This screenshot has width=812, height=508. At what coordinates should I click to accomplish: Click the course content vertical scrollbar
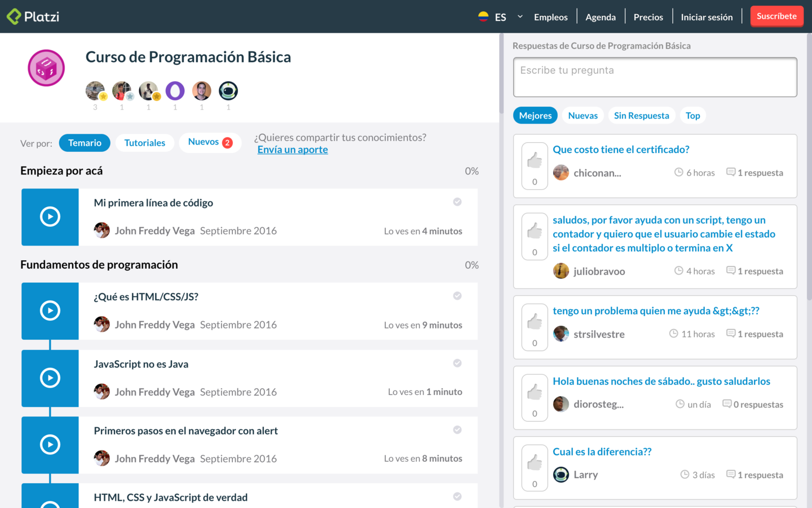pos(501,73)
